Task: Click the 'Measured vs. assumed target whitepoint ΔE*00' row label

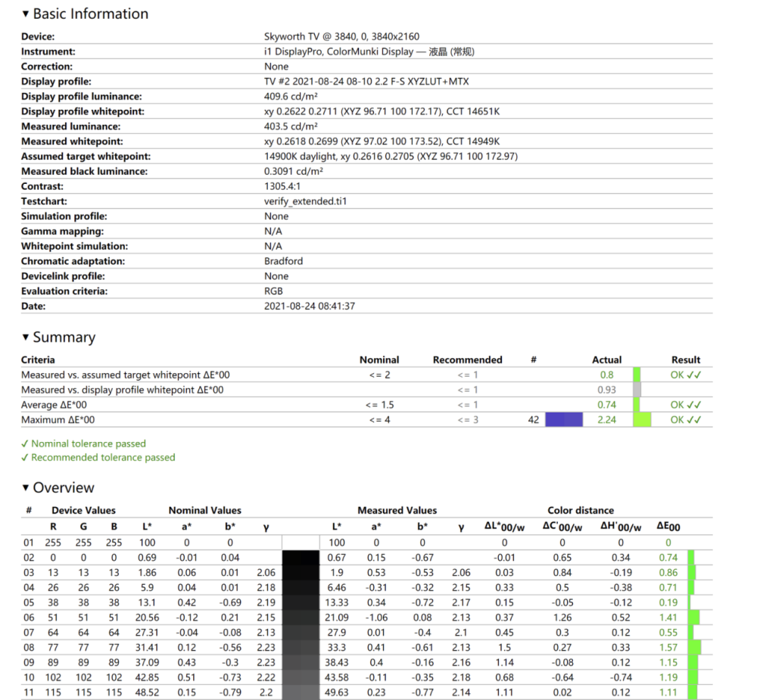Action: (x=126, y=375)
